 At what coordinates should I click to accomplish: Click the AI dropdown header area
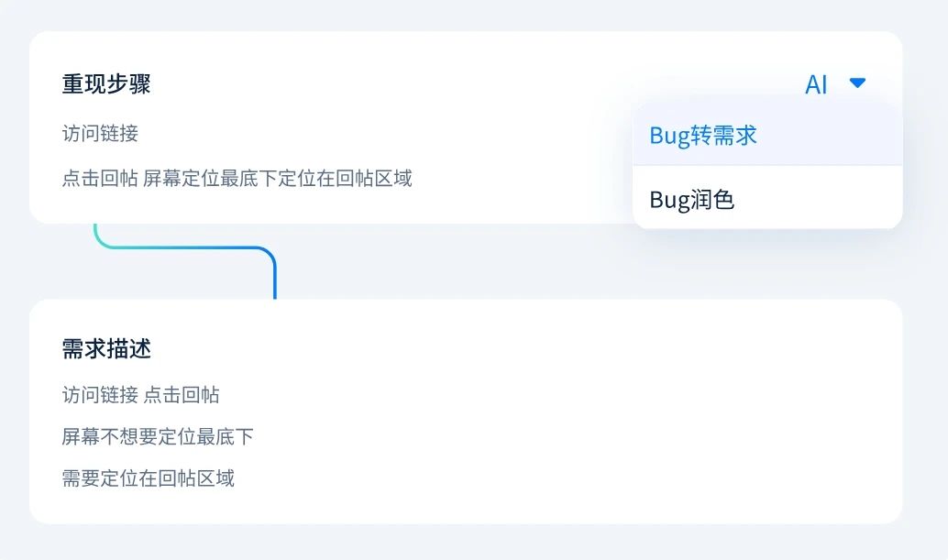click(834, 83)
